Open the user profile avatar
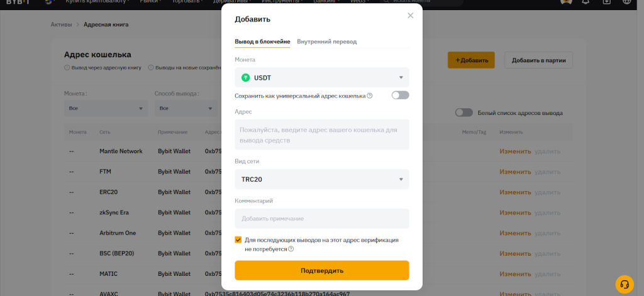The image size is (644, 296). point(565,2)
